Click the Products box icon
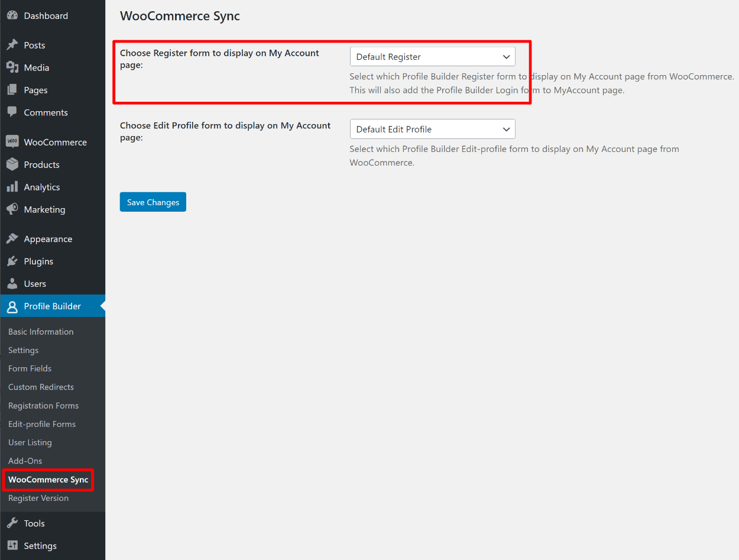This screenshot has width=739, height=560. 12,164
